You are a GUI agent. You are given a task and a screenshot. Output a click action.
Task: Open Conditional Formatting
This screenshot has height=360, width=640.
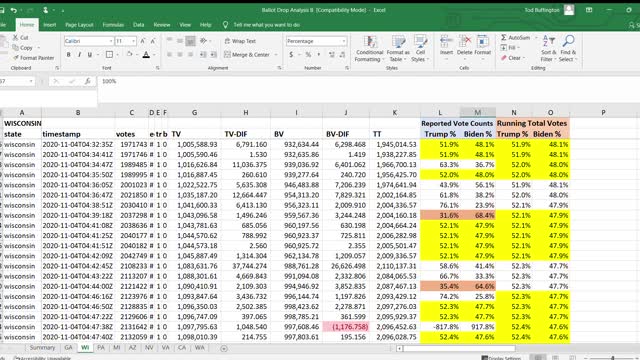click(x=369, y=49)
